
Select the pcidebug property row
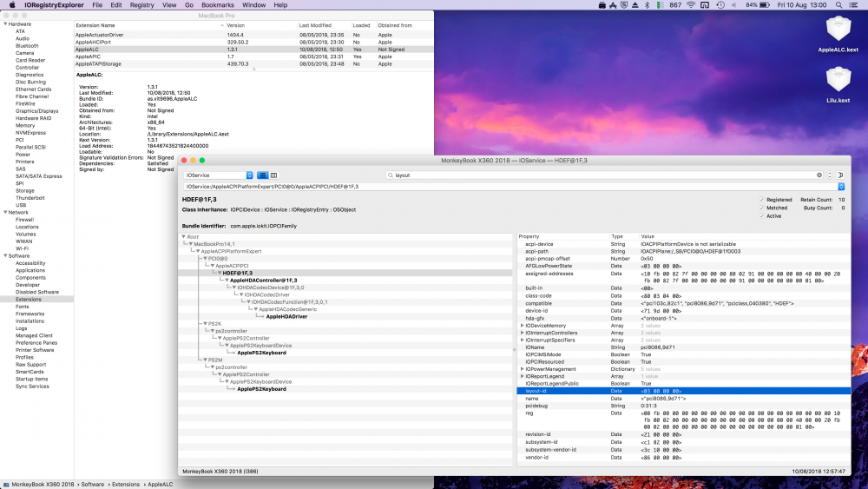tap(684, 406)
